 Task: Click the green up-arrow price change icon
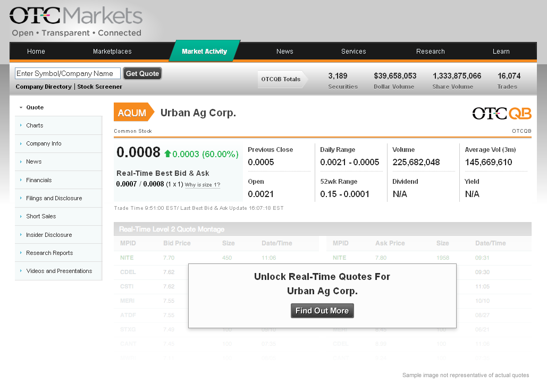click(167, 154)
